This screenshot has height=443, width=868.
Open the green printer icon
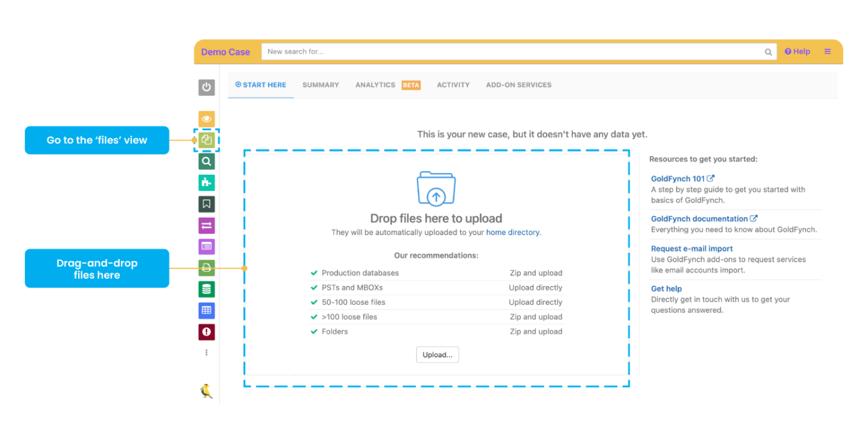point(206,268)
